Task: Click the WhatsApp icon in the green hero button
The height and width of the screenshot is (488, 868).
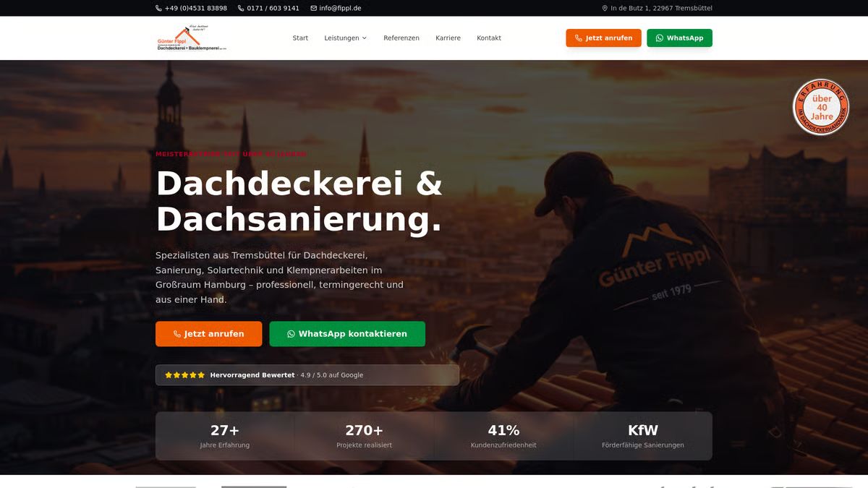Action: 291,334
